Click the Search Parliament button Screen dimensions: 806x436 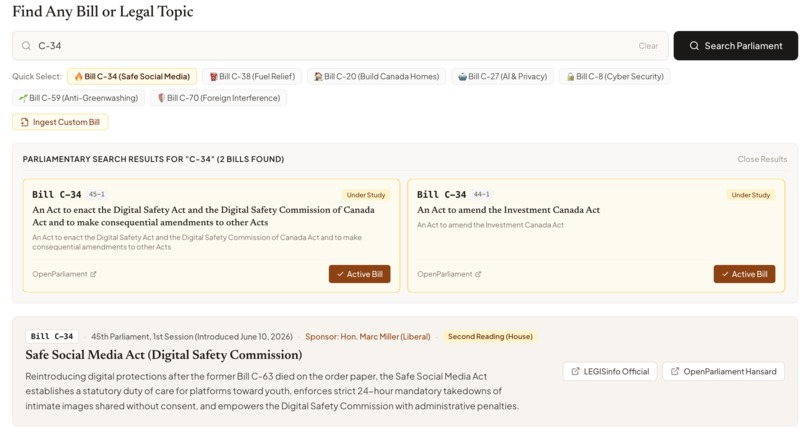736,46
